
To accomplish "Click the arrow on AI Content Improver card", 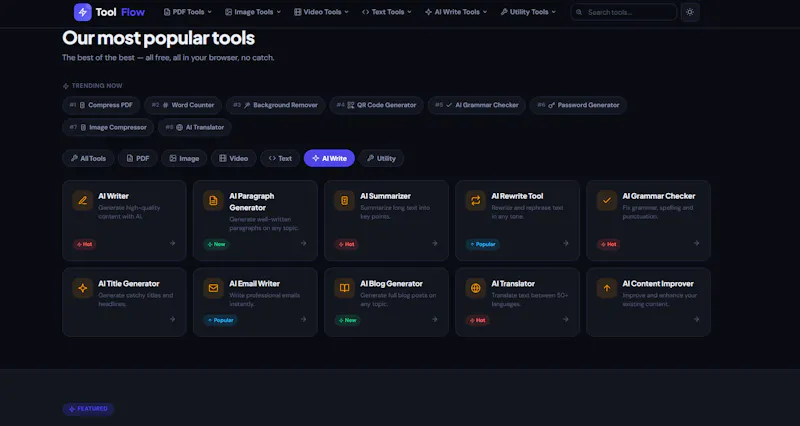I will [x=696, y=319].
